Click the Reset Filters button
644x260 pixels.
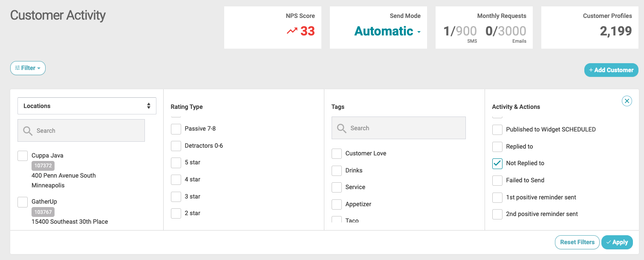point(577,242)
